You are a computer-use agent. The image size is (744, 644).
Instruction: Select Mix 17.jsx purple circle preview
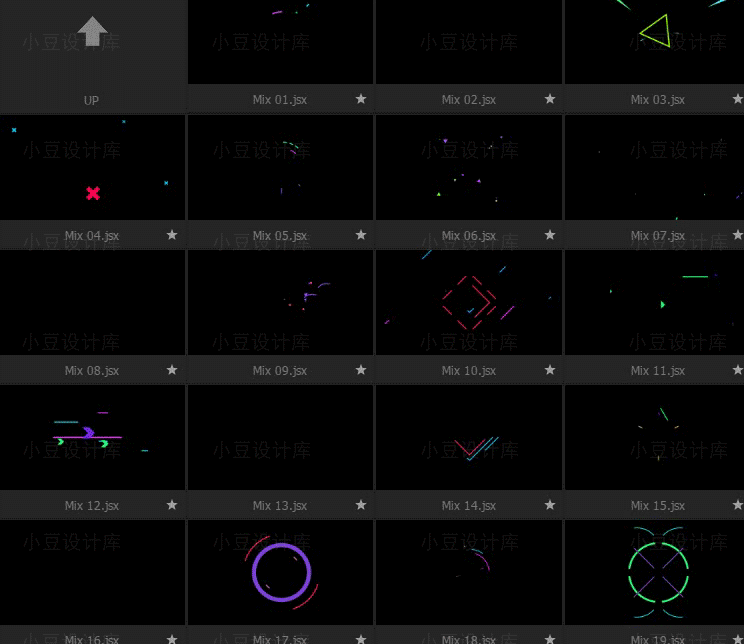click(280, 572)
